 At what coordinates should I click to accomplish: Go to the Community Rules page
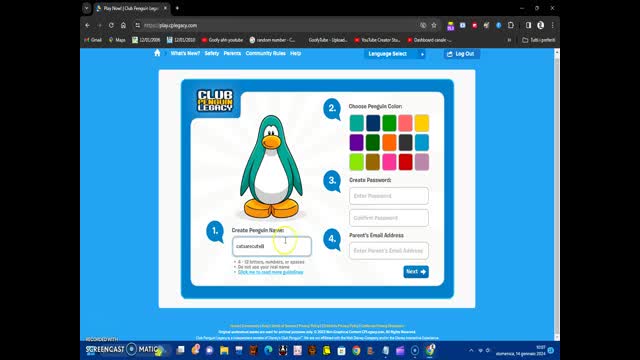(x=265, y=53)
